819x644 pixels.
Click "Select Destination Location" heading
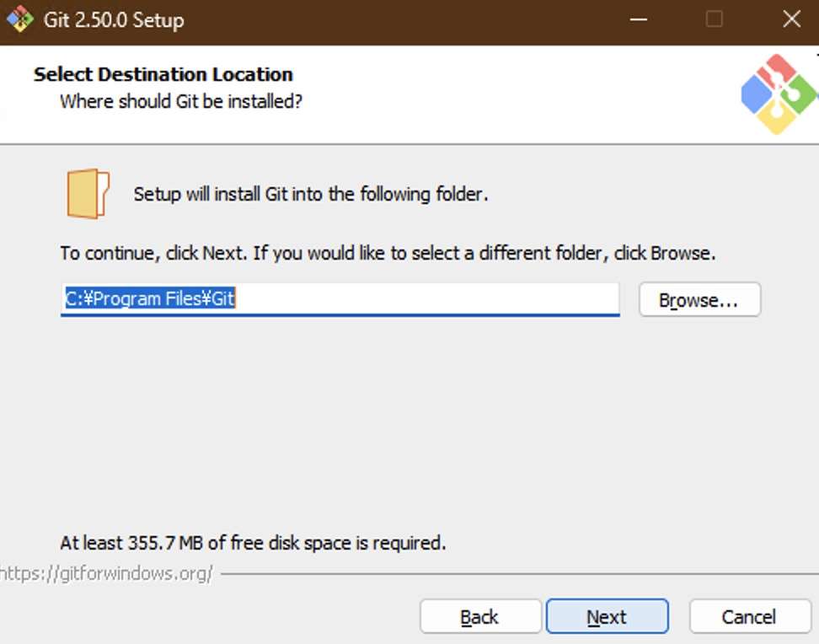(x=163, y=74)
